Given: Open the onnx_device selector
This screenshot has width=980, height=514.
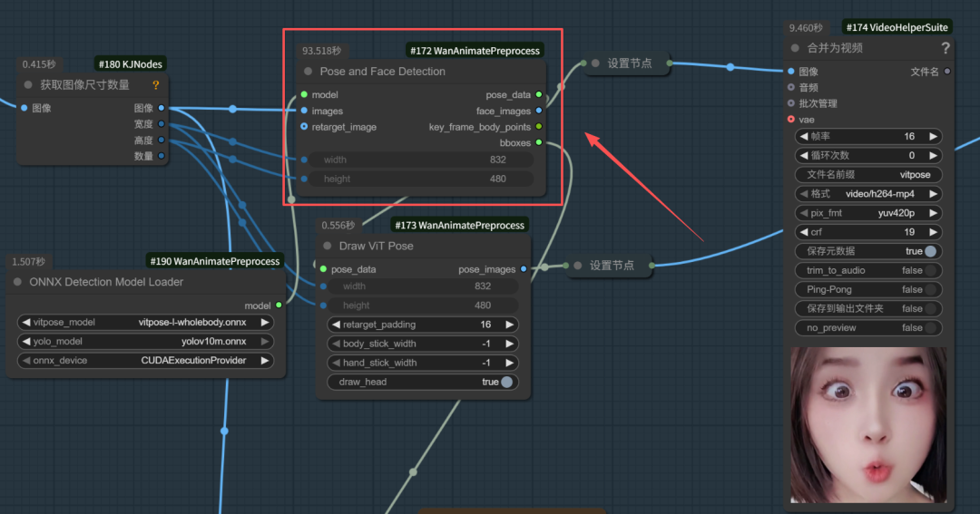Looking at the screenshot, I should (x=145, y=361).
